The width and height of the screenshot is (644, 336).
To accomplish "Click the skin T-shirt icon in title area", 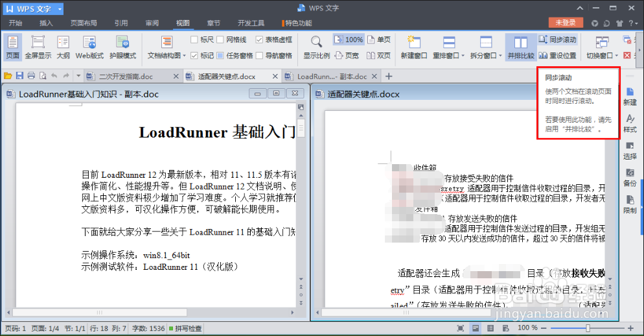I will click(619, 23).
